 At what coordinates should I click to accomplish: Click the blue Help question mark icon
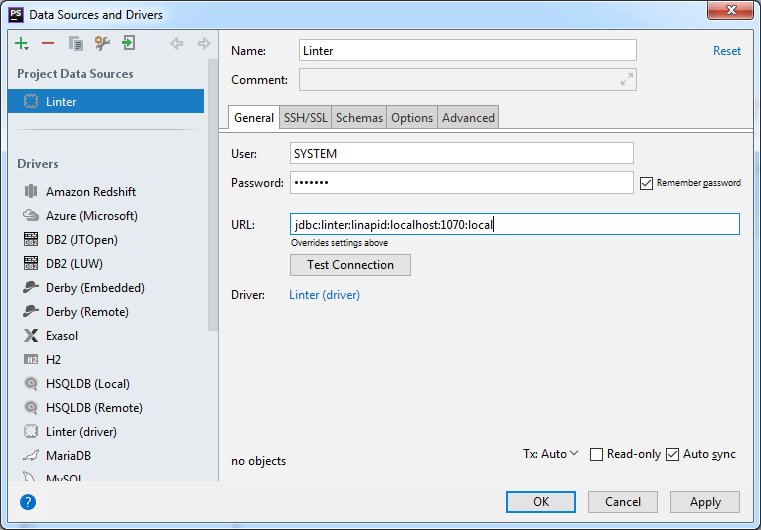28,502
